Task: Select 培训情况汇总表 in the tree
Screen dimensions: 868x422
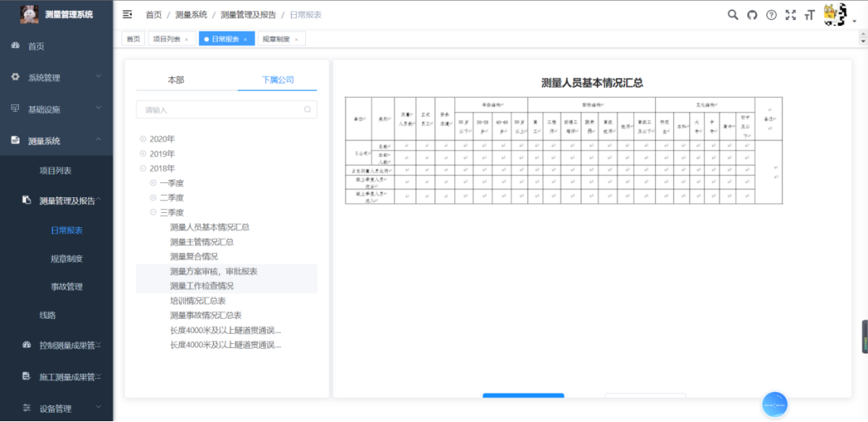Action: pos(198,301)
